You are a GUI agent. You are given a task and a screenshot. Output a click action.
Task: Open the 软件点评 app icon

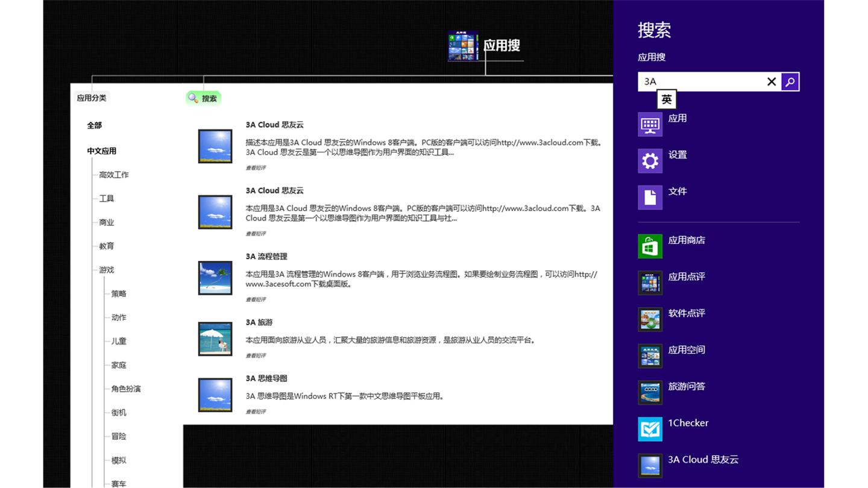(x=650, y=319)
